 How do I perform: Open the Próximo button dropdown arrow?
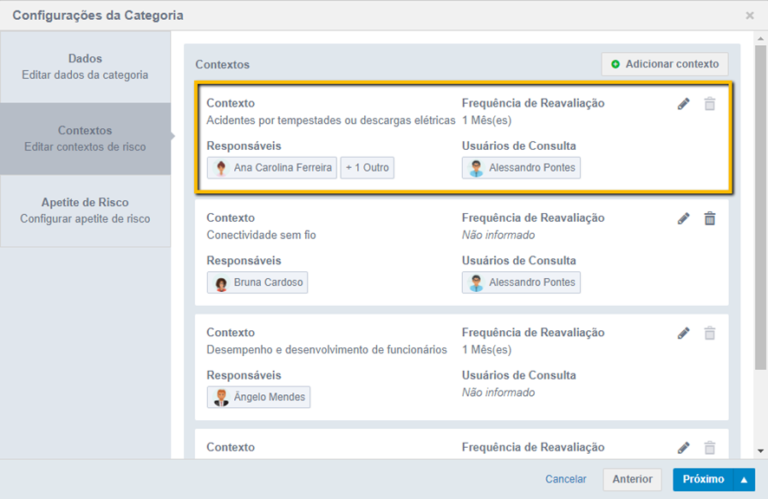(744, 480)
